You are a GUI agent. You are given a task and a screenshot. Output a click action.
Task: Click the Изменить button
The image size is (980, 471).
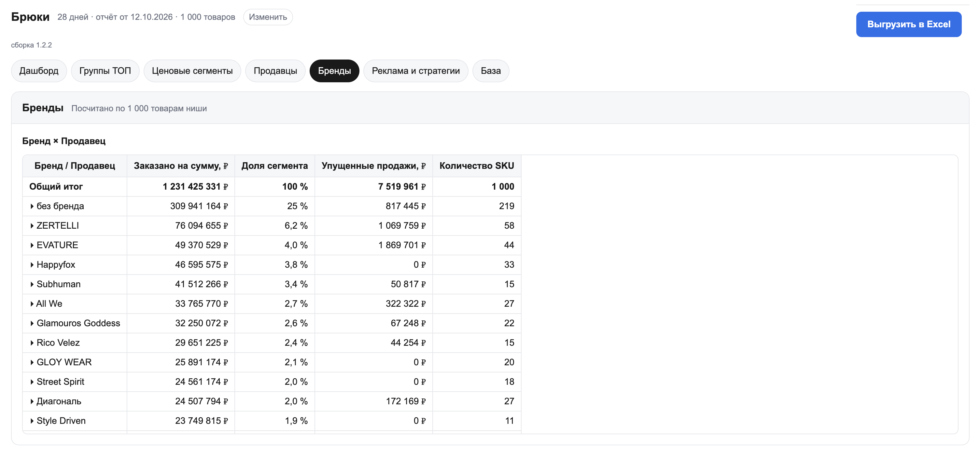point(268,17)
